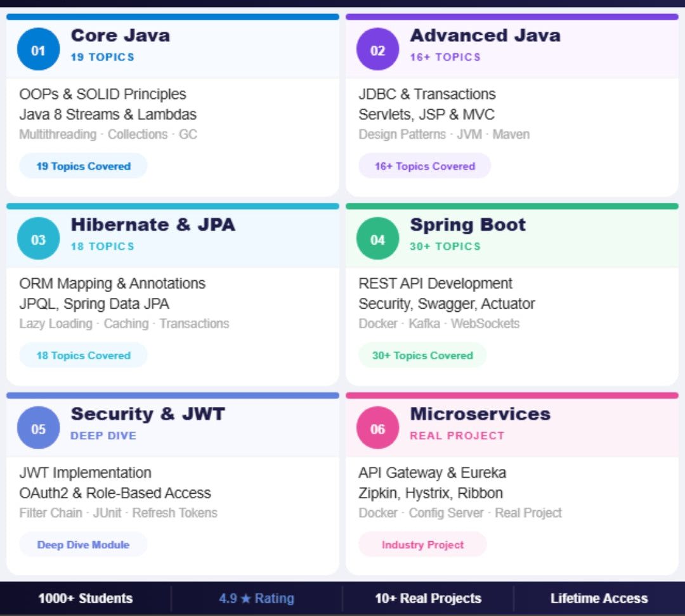The height and width of the screenshot is (616, 685).
Task: Select the API Gateway & Eureka line
Action: point(433,473)
